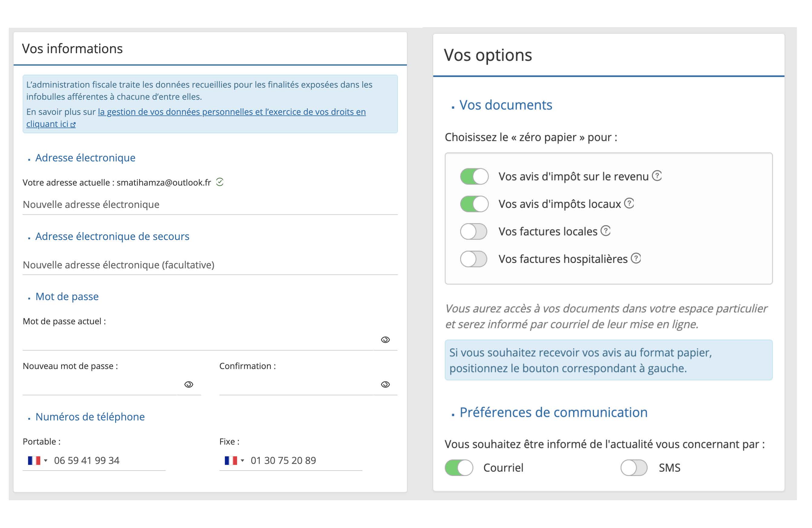812x528 pixels.
Task: Turn on SMS communication preference
Action: click(634, 468)
